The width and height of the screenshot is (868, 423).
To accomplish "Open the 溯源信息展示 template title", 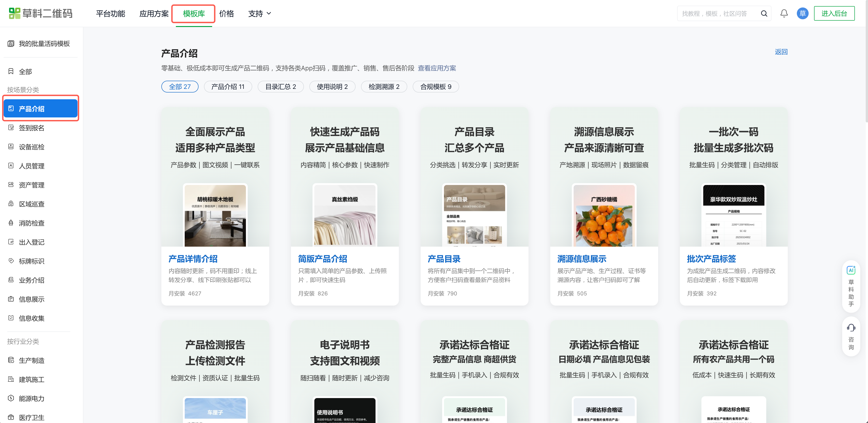I will click(x=582, y=259).
